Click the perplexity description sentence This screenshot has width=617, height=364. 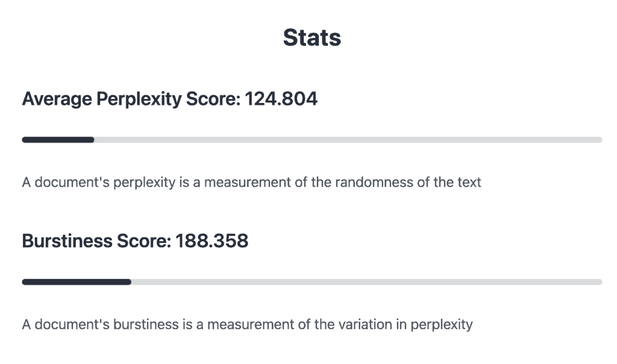[x=251, y=181]
